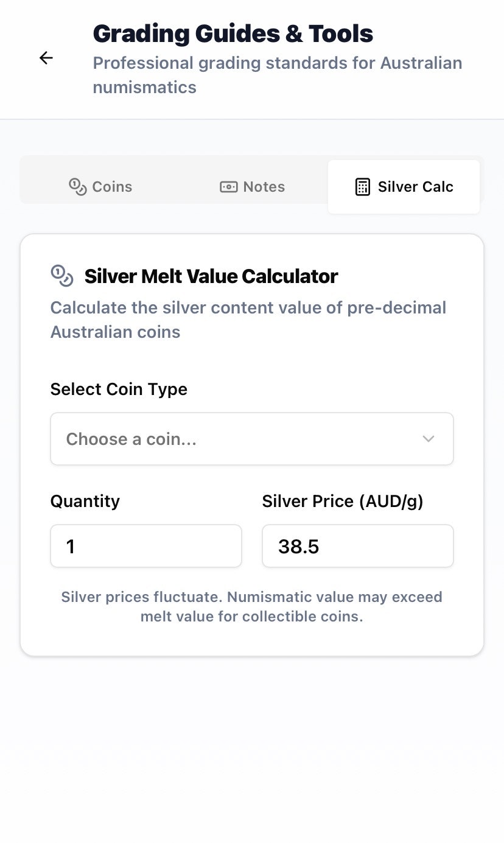Open the Choose a coin dropdown
504x843 pixels.
(252, 439)
